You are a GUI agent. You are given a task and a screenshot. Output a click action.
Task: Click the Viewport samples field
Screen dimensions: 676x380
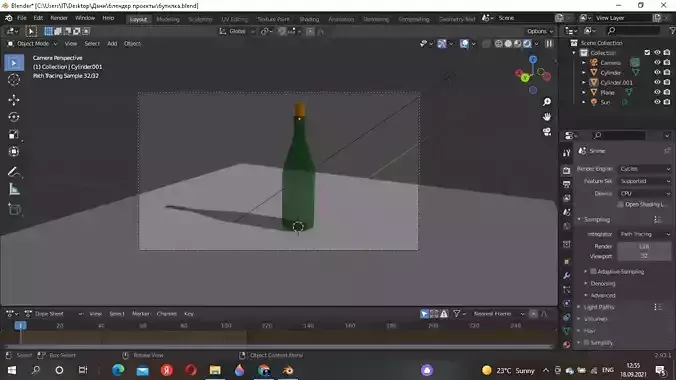pos(644,256)
